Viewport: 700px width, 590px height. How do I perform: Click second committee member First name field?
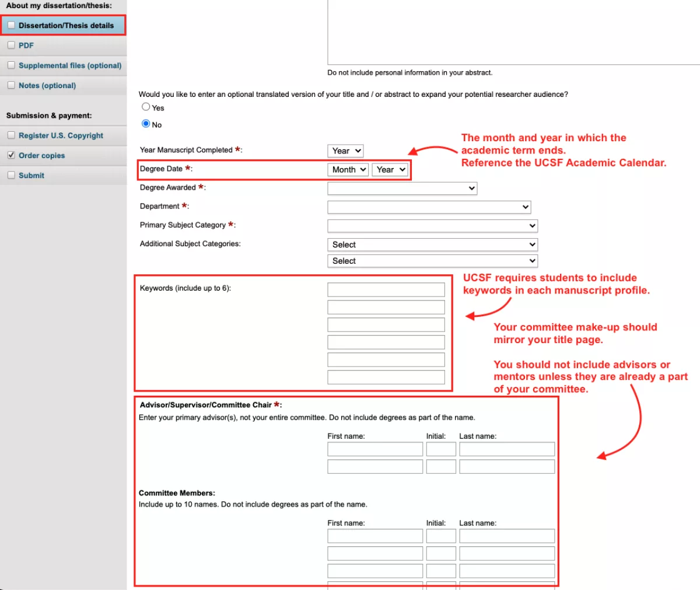pyautogui.click(x=375, y=553)
